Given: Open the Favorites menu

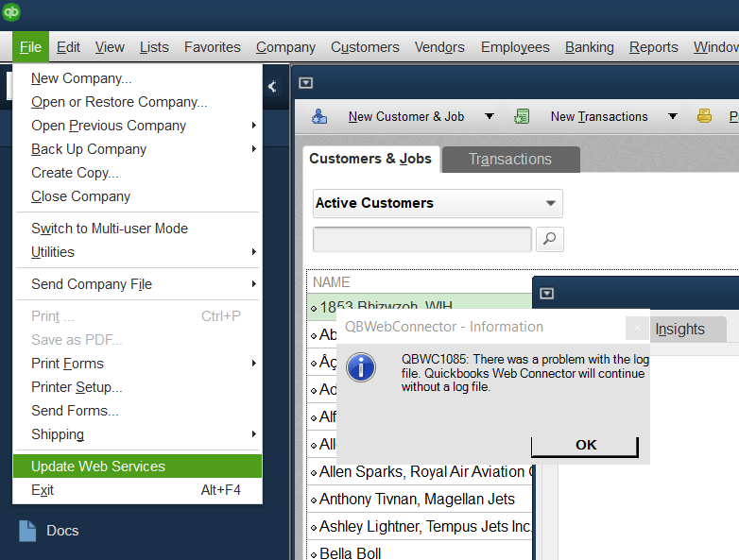Looking at the screenshot, I should click(x=213, y=47).
